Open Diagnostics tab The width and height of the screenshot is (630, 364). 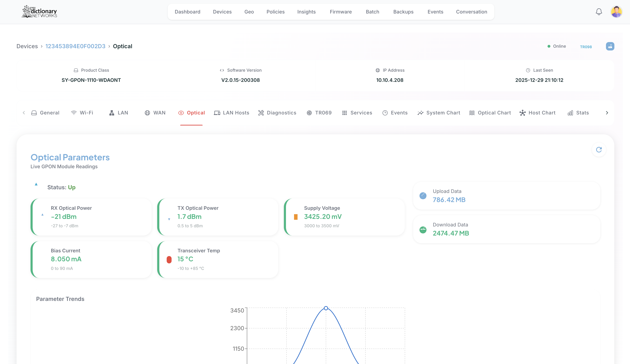click(277, 113)
